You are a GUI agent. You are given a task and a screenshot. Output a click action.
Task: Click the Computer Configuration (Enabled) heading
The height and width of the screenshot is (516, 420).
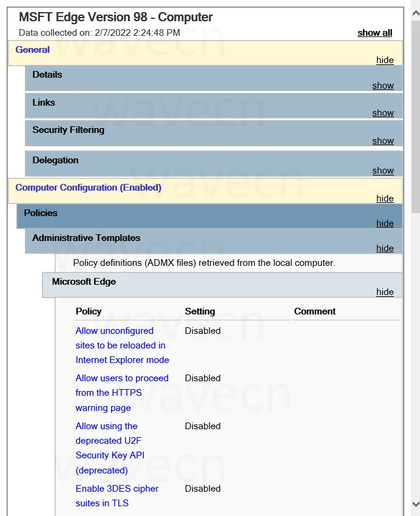(89, 188)
